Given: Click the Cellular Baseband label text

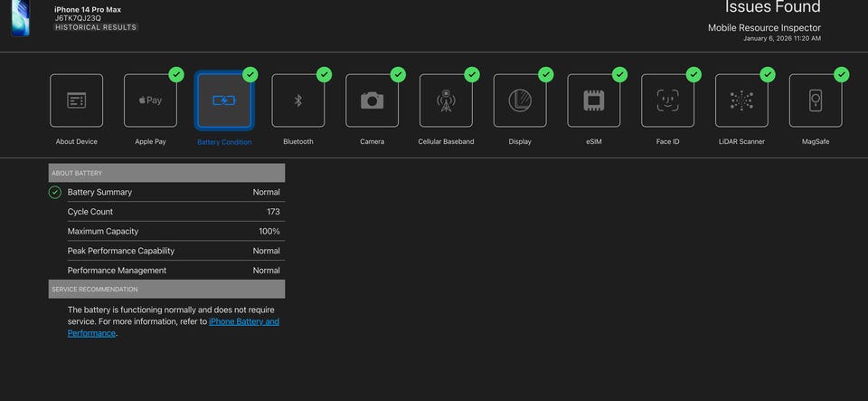Looking at the screenshot, I should 446,142.
